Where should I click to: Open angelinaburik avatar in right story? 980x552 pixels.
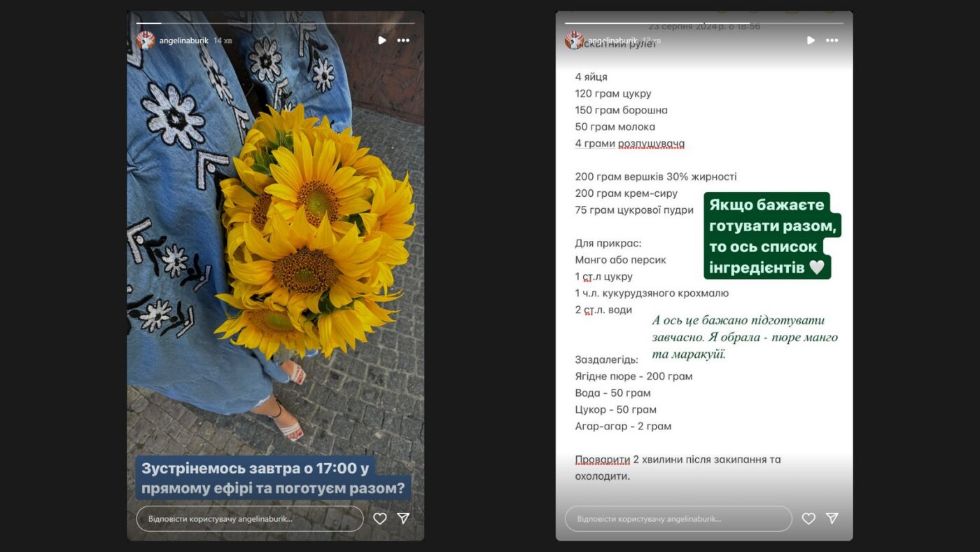pyautogui.click(x=574, y=41)
